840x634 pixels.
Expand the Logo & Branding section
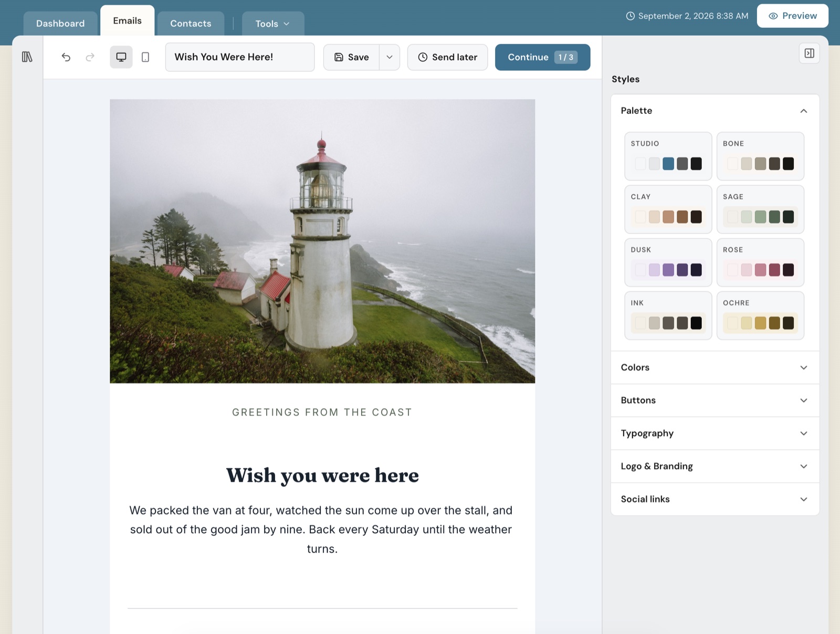click(x=715, y=466)
